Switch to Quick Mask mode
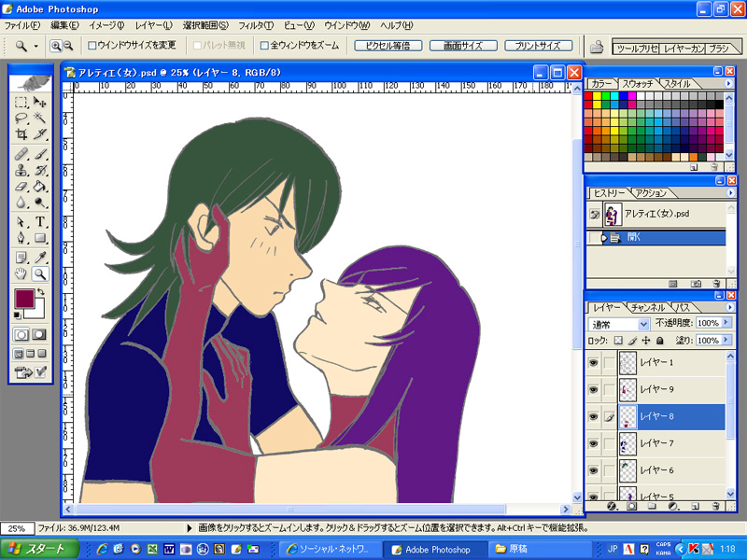This screenshot has height=560, width=747. coord(39,334)
